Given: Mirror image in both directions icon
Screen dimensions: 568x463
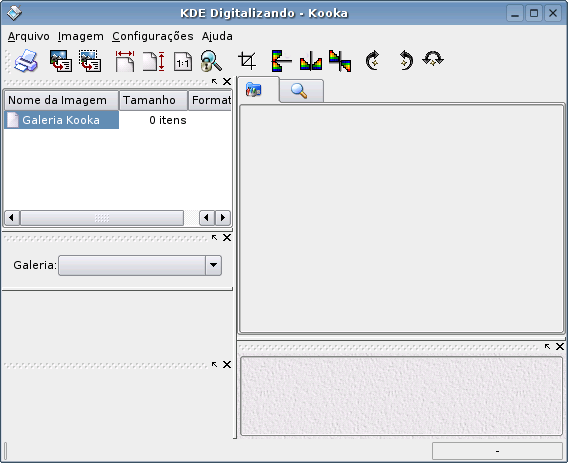Looking at the screenshot, I should [340, 61].
